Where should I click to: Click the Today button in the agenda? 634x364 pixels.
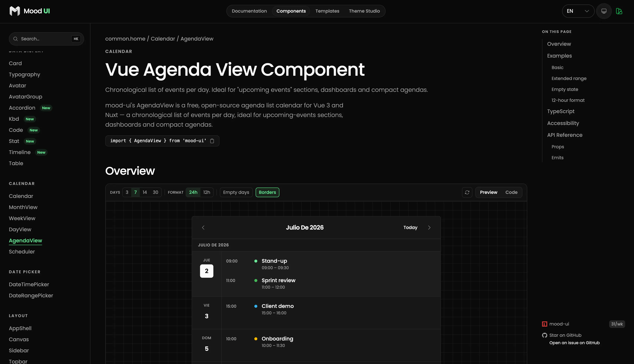[x=410, y=228]
